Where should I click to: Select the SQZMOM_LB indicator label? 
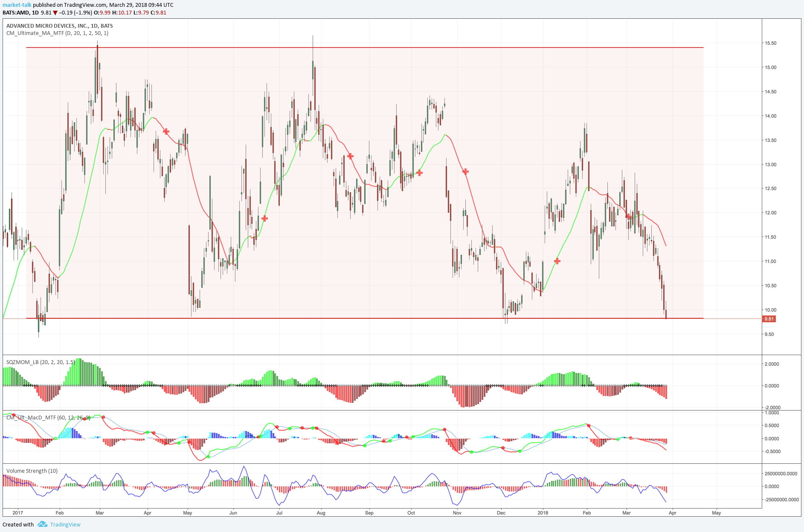[x=41, y=362]
